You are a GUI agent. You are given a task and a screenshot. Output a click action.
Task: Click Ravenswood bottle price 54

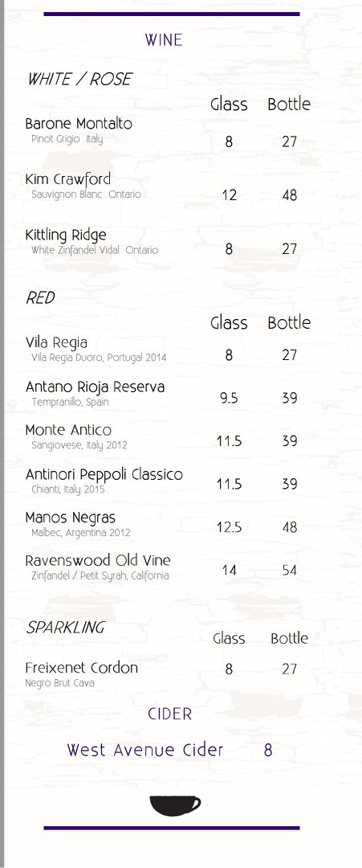(290, 570)
